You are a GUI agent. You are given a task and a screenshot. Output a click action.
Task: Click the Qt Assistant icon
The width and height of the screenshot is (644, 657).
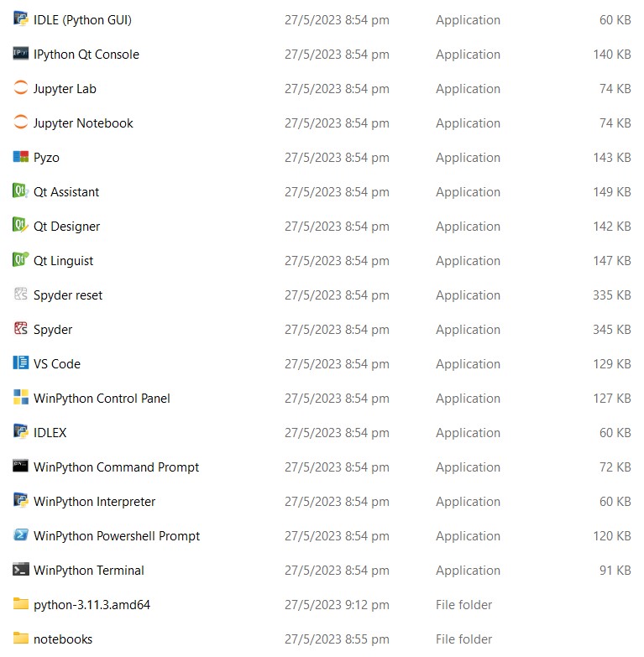(20, 191)
